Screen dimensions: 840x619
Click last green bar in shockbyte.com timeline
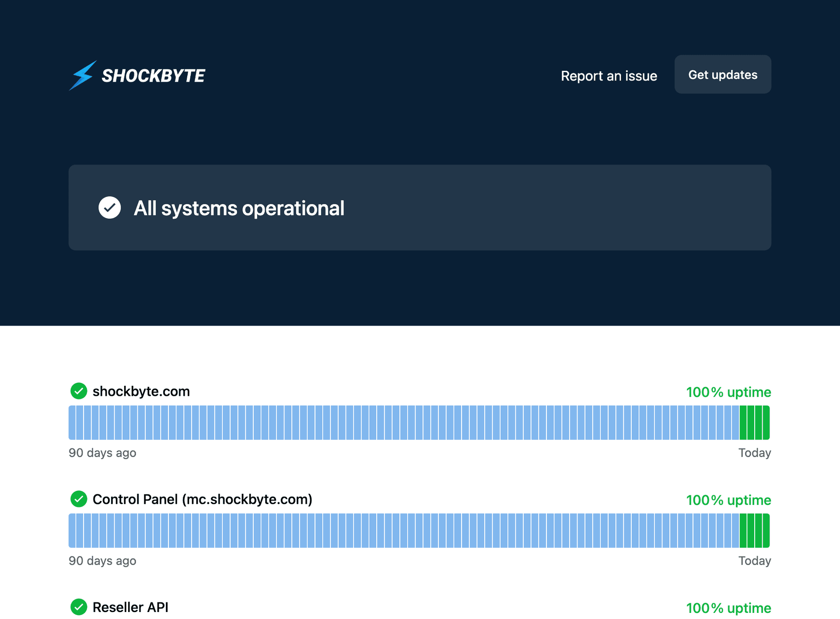(766, 423)
